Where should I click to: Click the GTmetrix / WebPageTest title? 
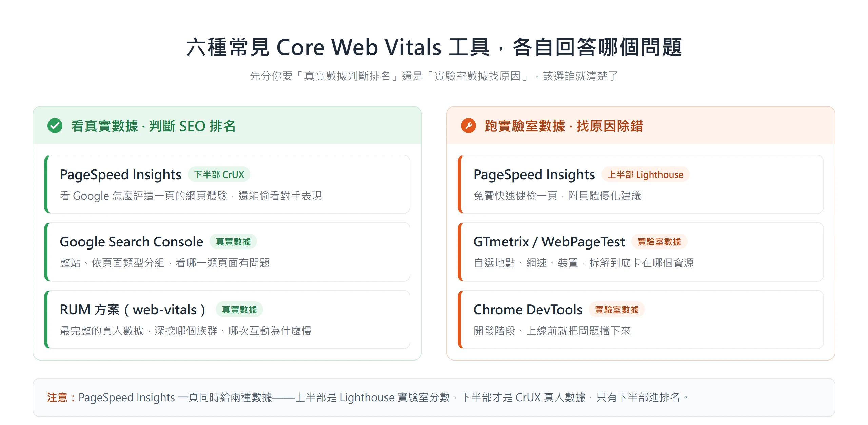coord(549,242)
